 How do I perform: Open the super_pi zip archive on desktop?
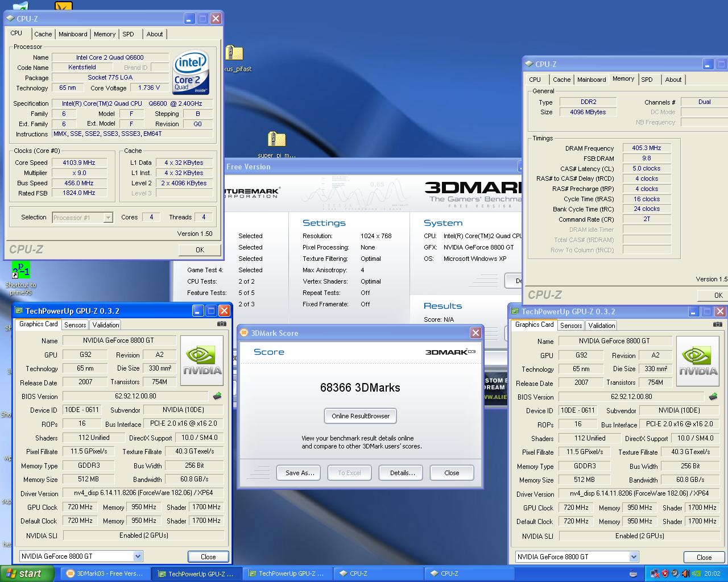(x=276, y=144)
